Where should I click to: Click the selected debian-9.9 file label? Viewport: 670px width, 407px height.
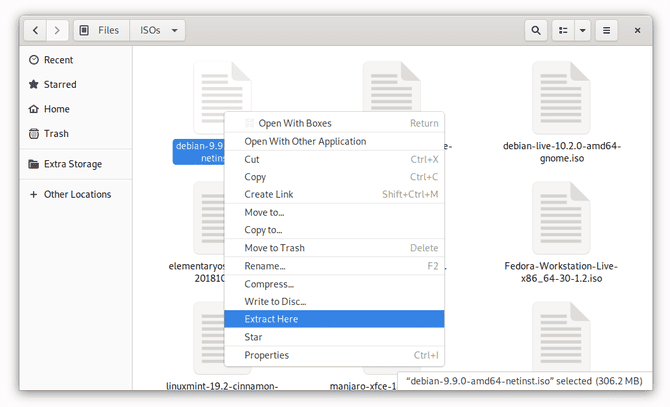(x=199, y=152)
